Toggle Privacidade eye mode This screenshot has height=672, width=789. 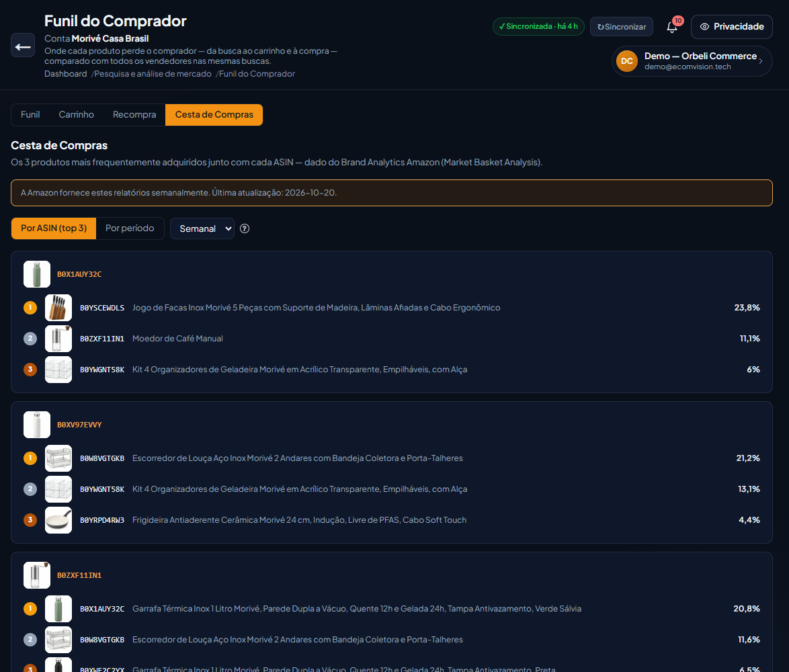click(x=732, y=27)
